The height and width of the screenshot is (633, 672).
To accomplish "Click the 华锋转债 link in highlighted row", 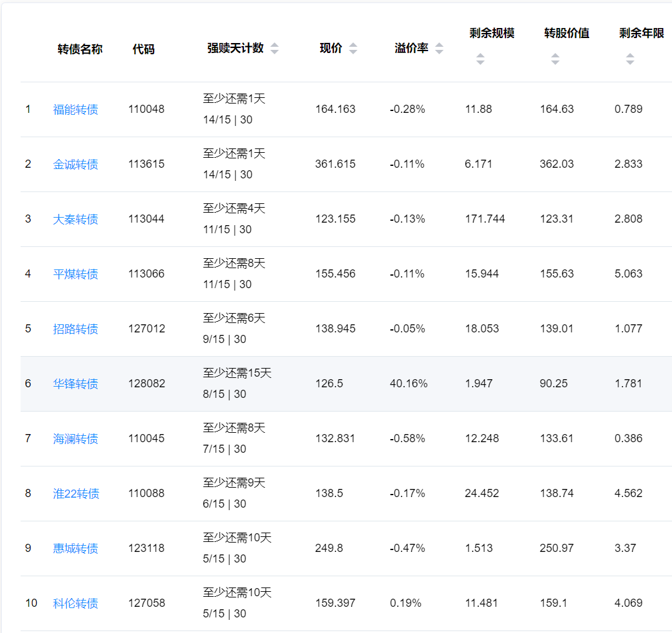I will coord(75,384).
